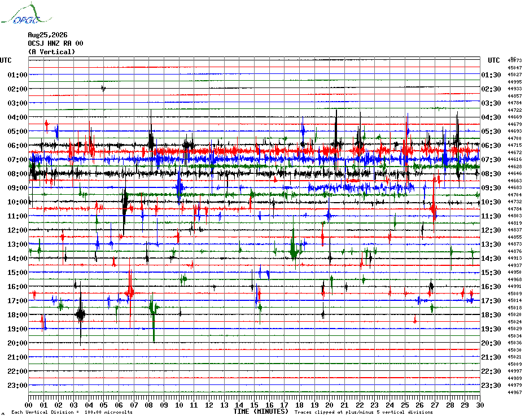
Task: Click the 23:00 hour label on left axis
Action: (17, 386)
